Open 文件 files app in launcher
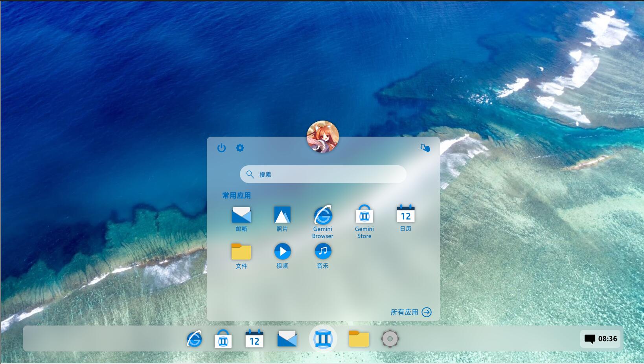This screenshot has height=364, width=644. (x=241, y=256)
